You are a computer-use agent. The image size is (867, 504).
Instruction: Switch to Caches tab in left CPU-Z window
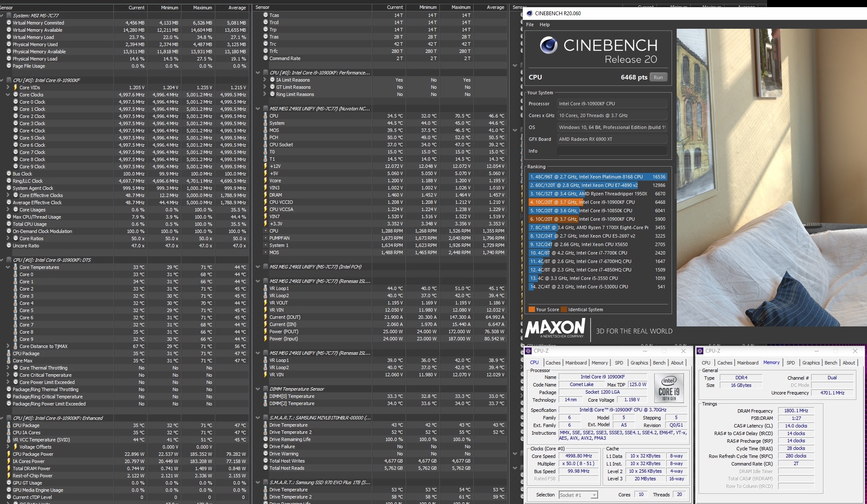point(553,363)
